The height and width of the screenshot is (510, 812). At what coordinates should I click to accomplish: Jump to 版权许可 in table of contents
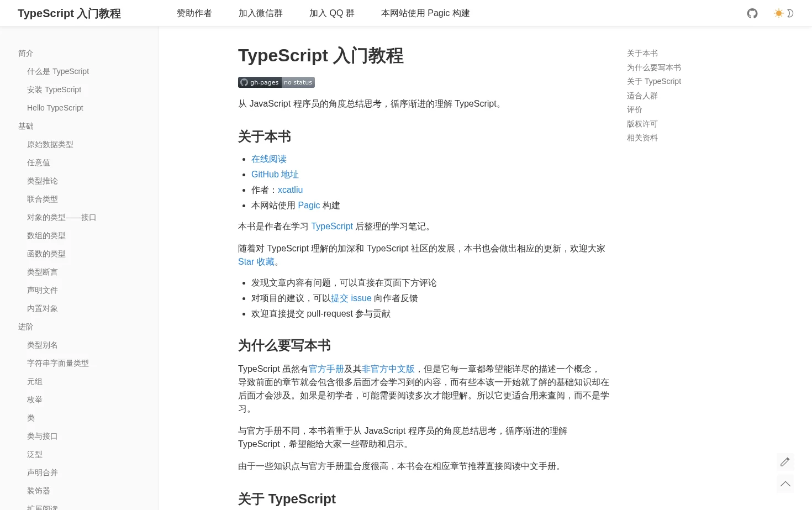[x=642, y=124]
